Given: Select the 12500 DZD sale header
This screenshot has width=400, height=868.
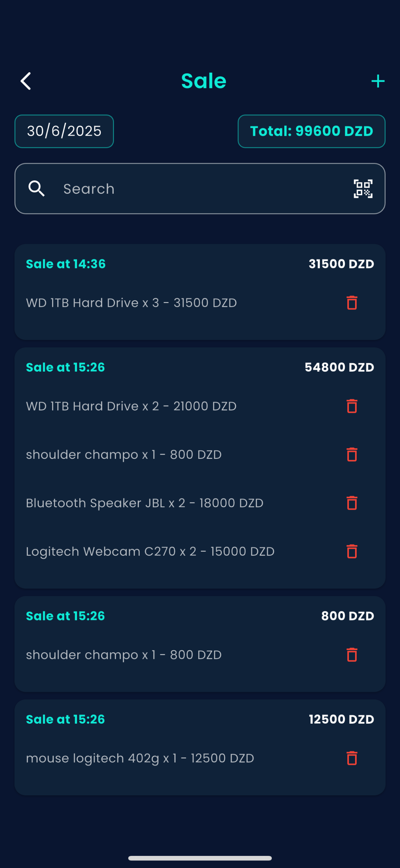Looking at the screenshot, I should 200,719.
